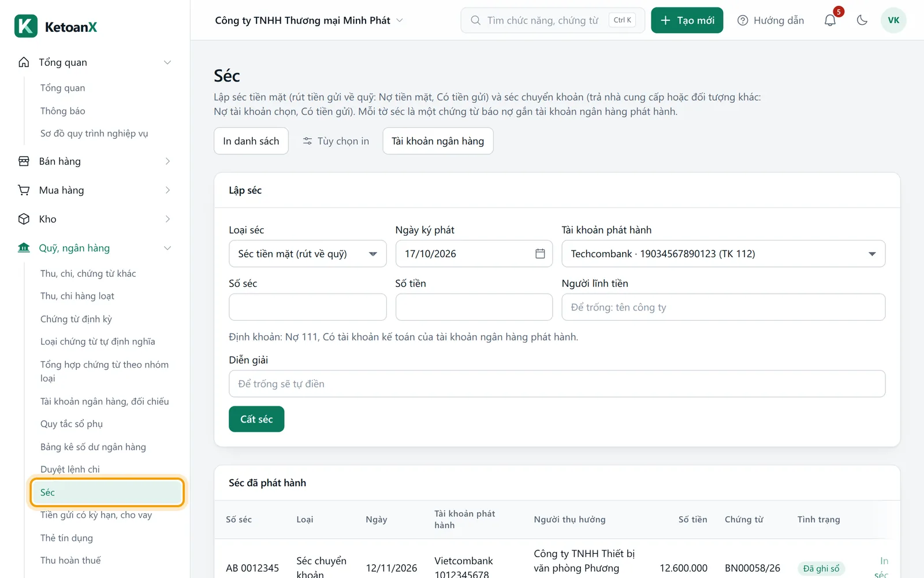Click the Bán hàng store icon
The width and height of the screenshot is (924, 578).
coord(24,161)
